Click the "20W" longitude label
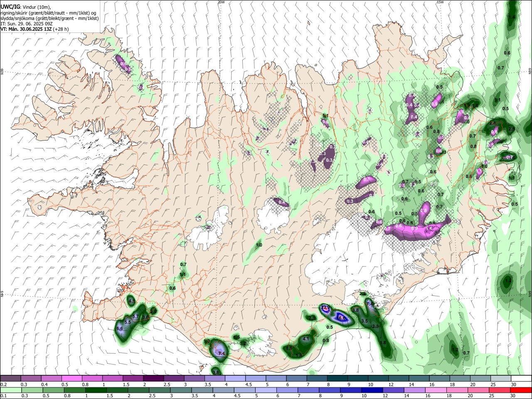532x399 pixels. (221, 2)
